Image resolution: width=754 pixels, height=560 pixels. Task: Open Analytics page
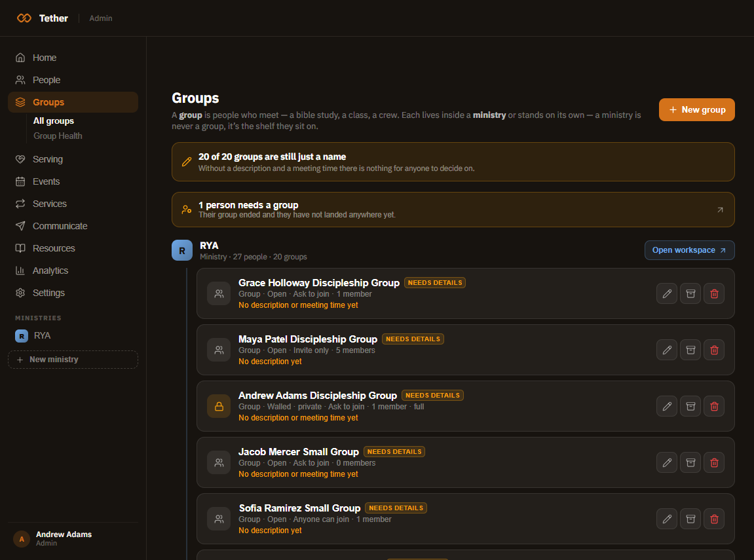tap(73, 271)
